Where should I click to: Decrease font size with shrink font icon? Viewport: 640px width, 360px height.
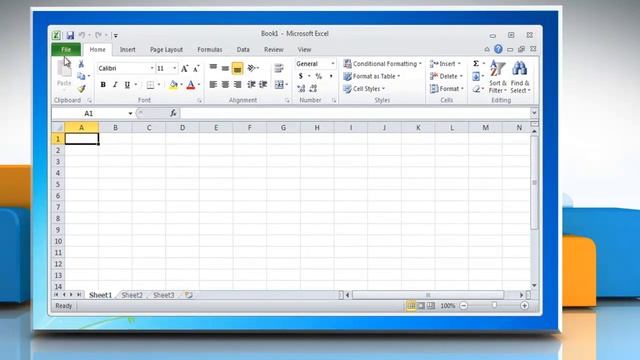point(196,69)
